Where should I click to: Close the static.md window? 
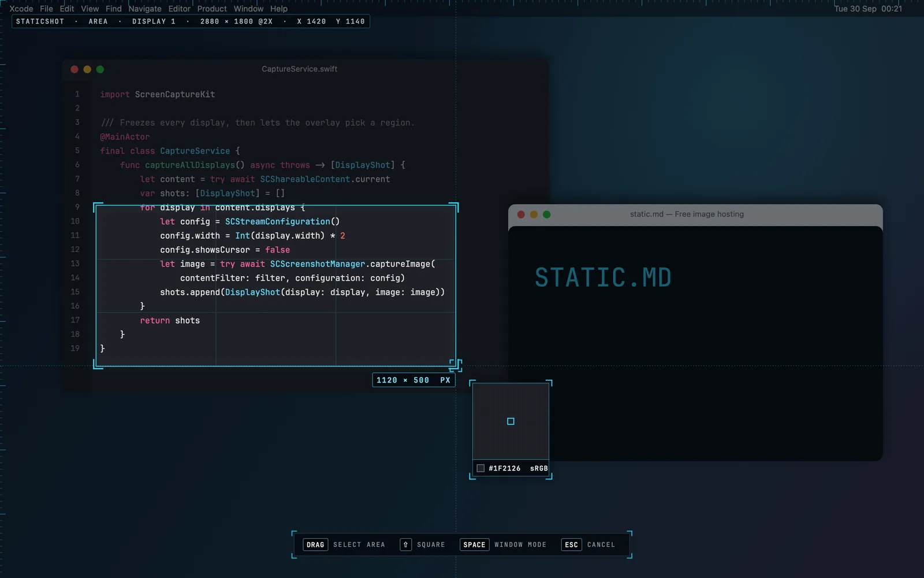[521, 214]
